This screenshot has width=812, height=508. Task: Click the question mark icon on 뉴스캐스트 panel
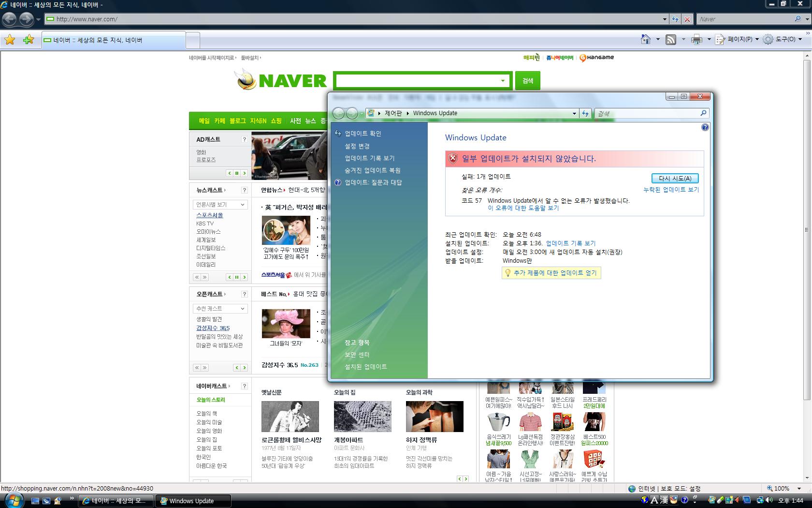[244, 190]
